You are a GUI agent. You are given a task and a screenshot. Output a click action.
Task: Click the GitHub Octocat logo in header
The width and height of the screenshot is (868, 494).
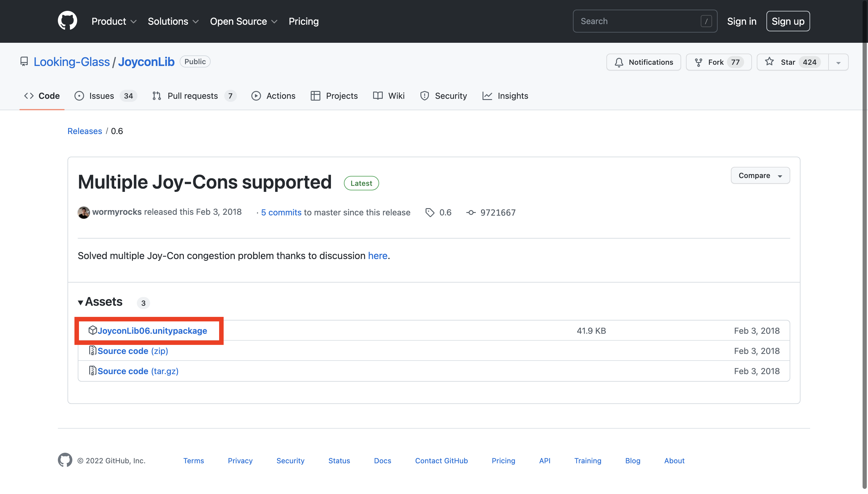[67, 21]
